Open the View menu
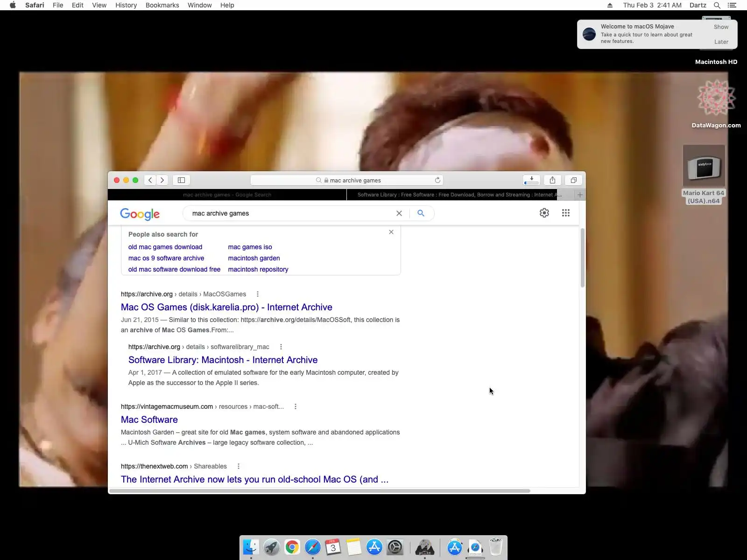747x560 pixels. [99, 5]
